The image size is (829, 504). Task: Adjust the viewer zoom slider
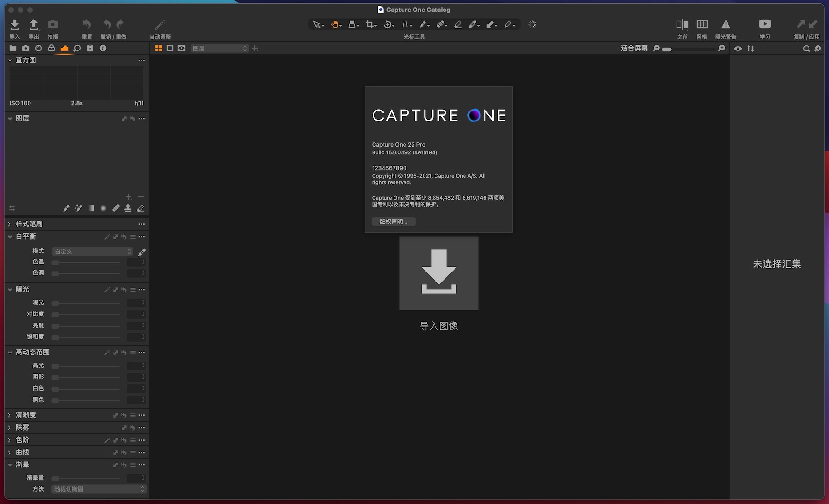click(x=688, y=49)
